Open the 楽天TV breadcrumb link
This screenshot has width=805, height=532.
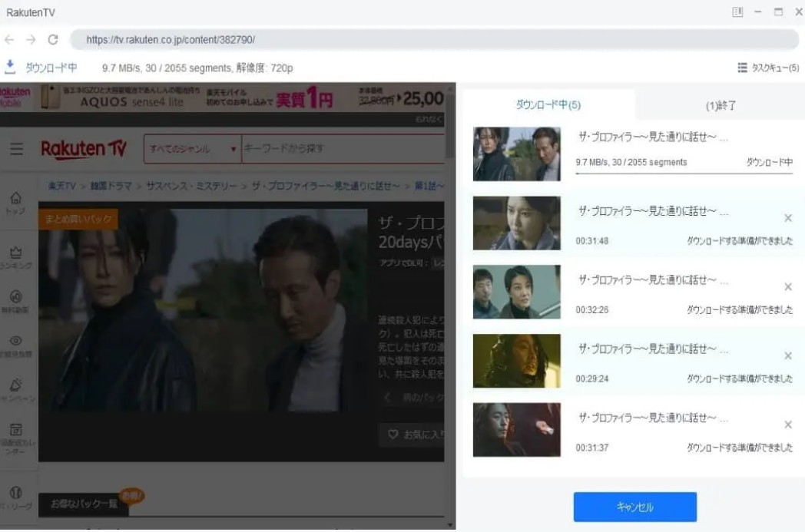(61, 186)
